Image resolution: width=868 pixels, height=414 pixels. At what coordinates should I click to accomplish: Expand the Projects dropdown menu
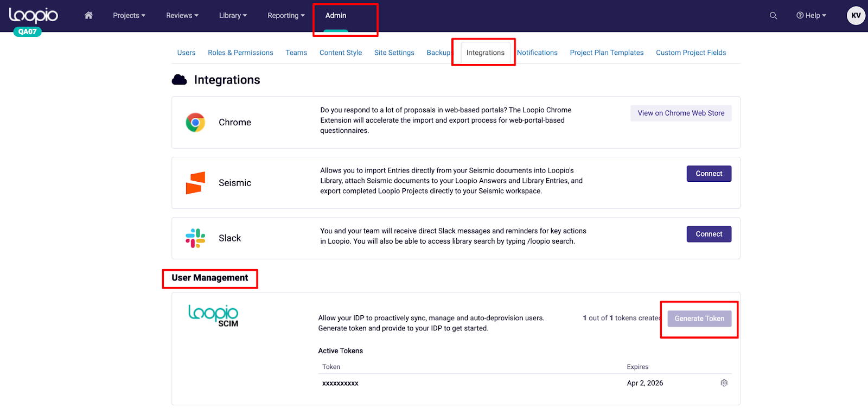tap(129, 16)
